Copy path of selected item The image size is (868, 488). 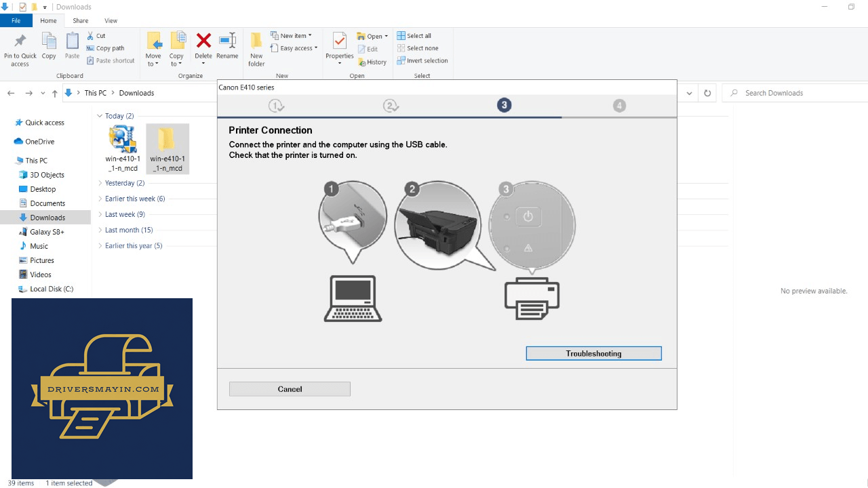(x=105, y=48)
